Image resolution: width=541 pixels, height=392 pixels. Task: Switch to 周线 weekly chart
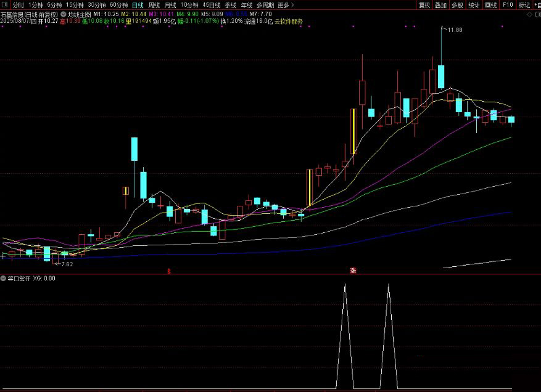154,5
